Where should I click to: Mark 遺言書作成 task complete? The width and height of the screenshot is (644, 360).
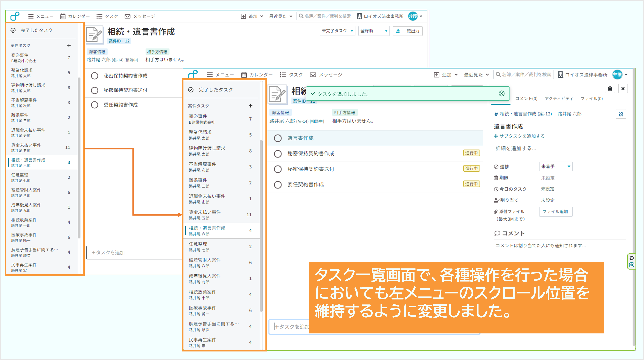coord(278,138)
